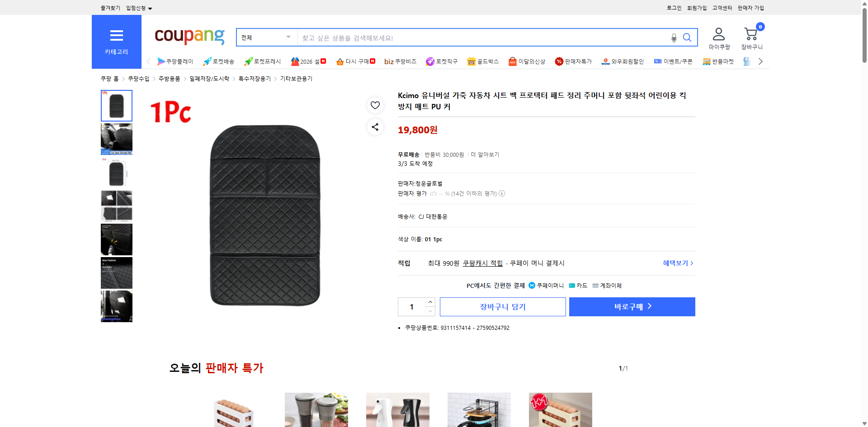Screen dimensions: 868x427
Task: Click the right chevron on the navigation carousel
Action: (x=760, y=61)
